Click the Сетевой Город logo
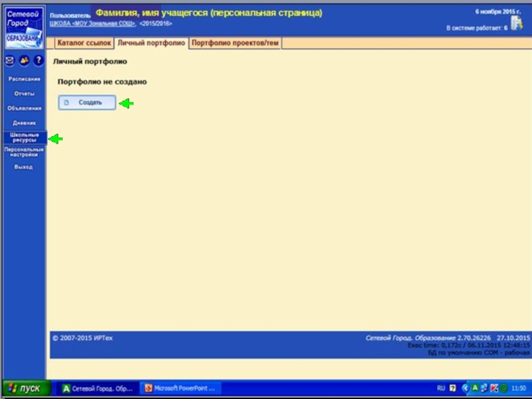The width and height of the screenshot is (532, 399). click(x=24, y=28)
